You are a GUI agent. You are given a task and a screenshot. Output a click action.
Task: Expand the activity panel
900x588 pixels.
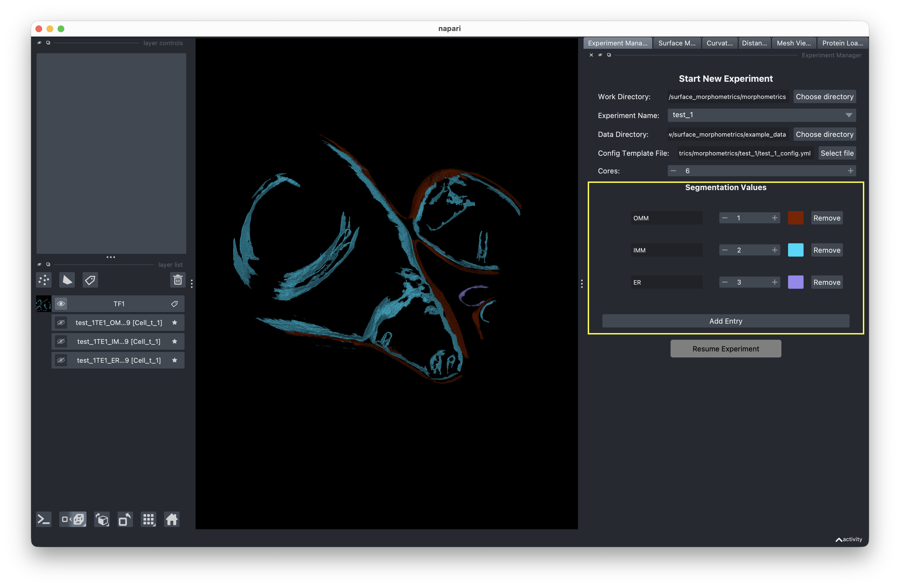[x=848, y=540]
